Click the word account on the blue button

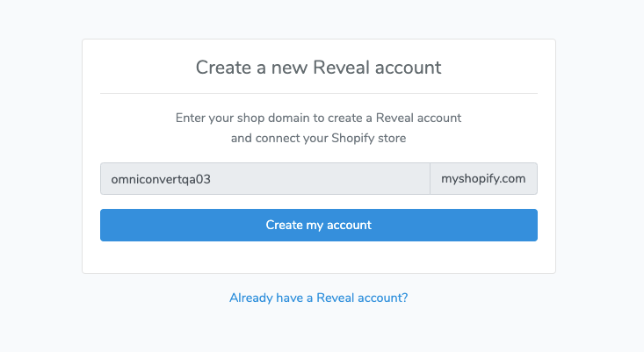tap(349, 226)
